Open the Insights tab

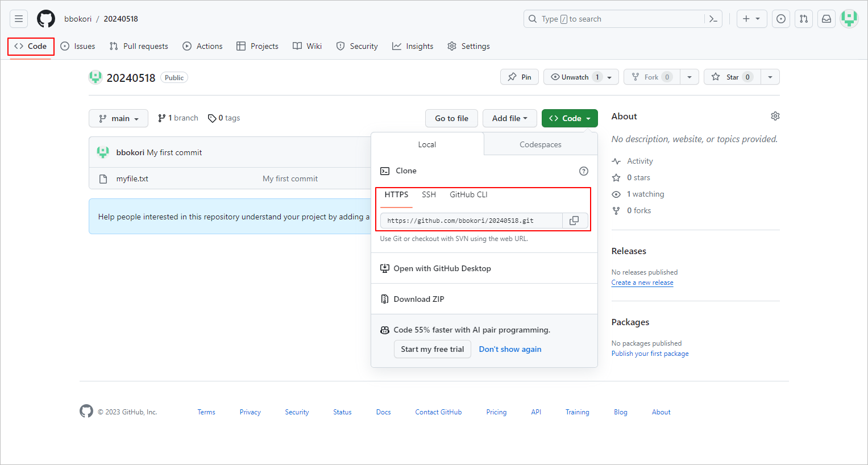pyautogui.click(x=413, y=46)
